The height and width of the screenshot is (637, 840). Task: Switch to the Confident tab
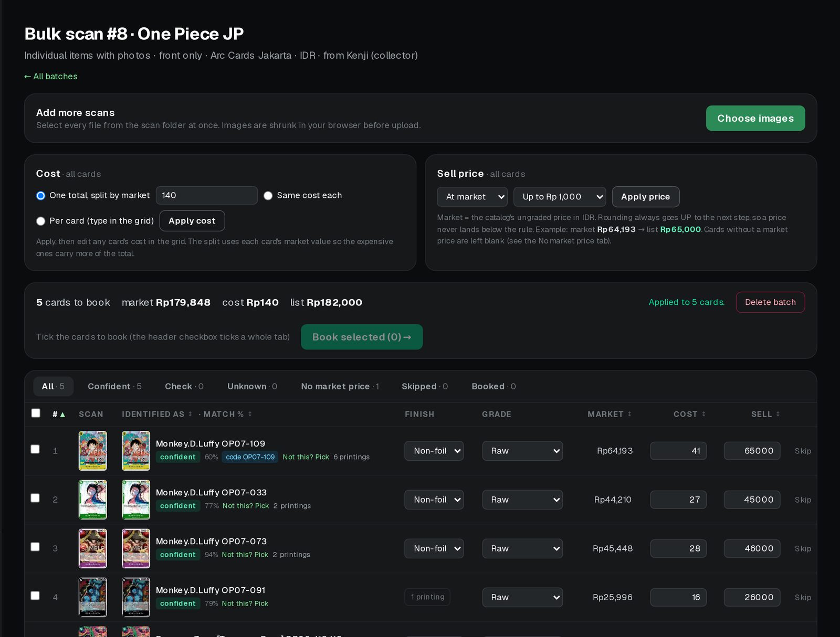(114, 386)
